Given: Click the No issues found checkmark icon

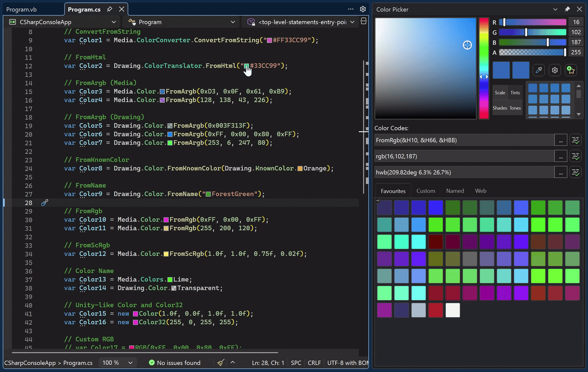Looking at the screenshot, I should pyautogui.click(x=152, y=363).
